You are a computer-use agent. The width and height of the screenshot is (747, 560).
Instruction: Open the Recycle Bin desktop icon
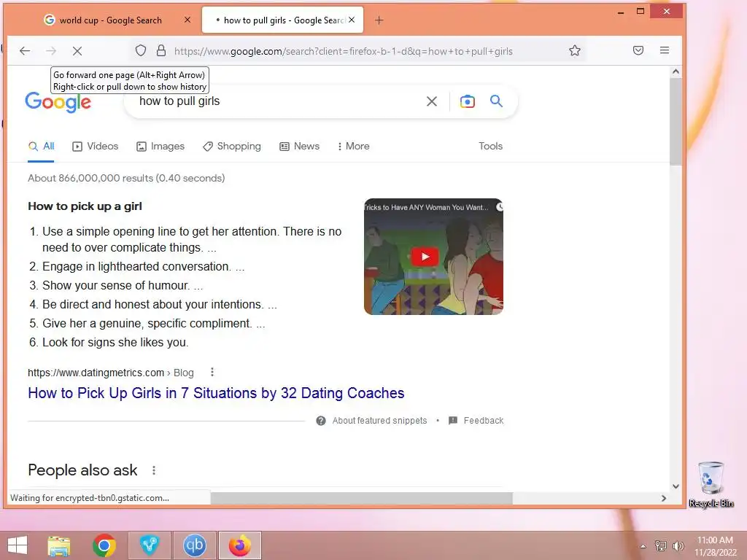711,485
